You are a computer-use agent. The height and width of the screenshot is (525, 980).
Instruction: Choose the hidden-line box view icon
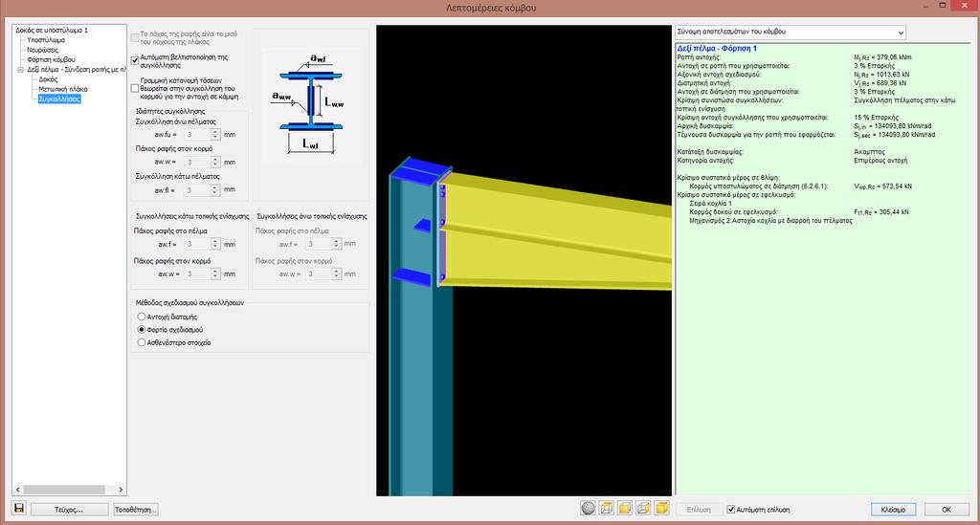(643, 508)
